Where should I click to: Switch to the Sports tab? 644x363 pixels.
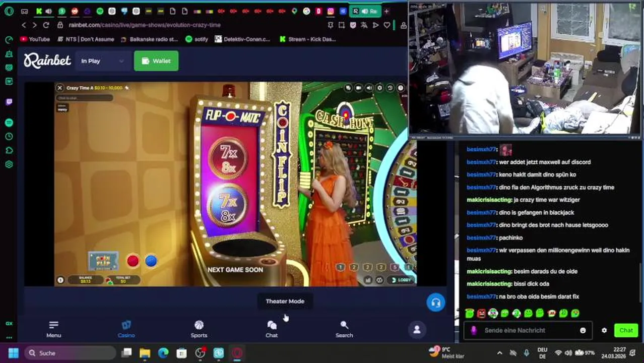199,329
